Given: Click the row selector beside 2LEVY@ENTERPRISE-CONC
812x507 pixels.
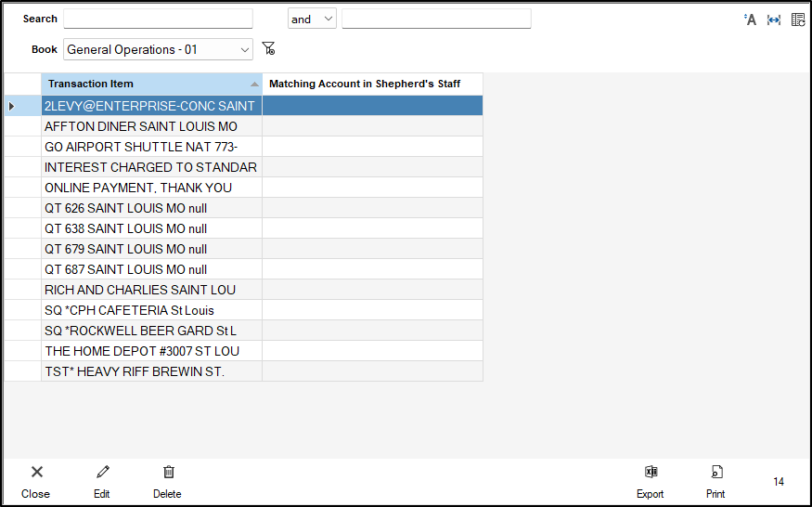Looking at the screenshot, I should pyautogui.click(x=22, y=106).
